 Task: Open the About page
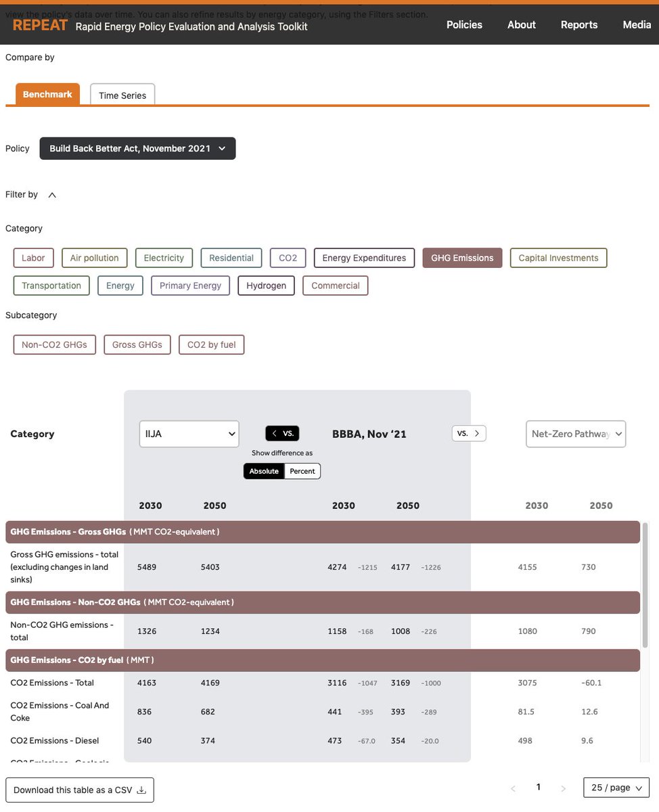(522, 24)
